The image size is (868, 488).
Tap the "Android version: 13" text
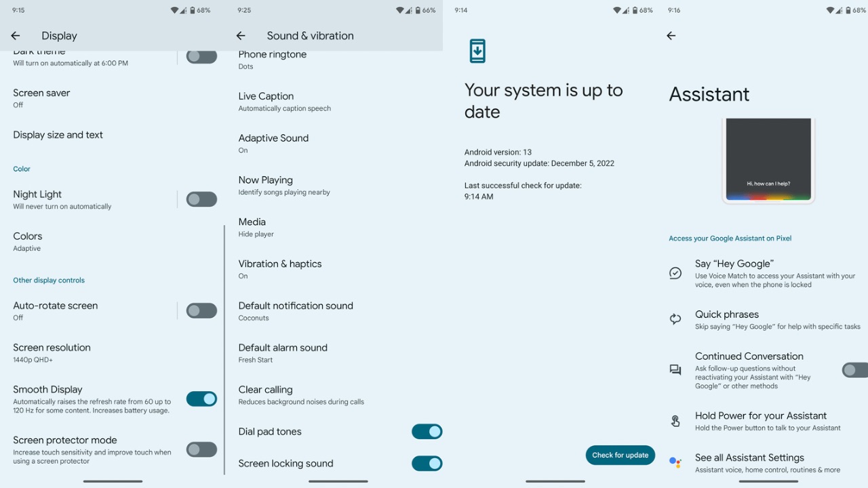pyautogui.click(x=498, y=152)
